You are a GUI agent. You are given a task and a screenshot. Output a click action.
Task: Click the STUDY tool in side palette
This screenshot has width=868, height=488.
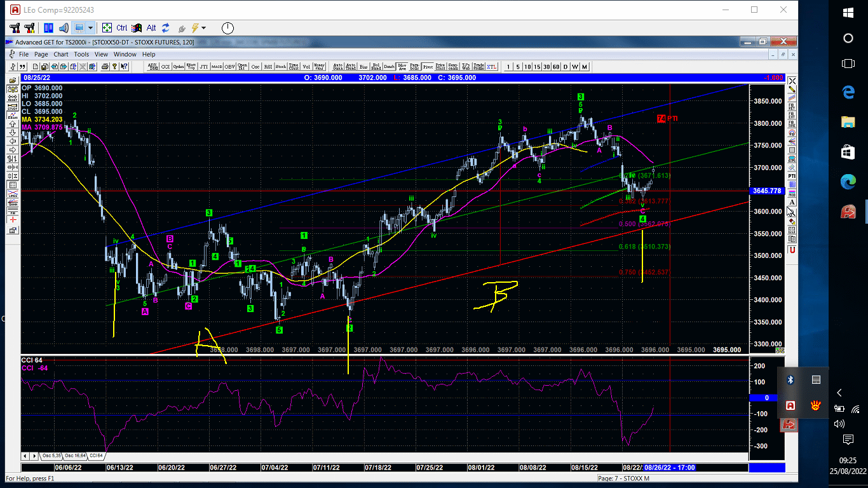coord(12,107)
